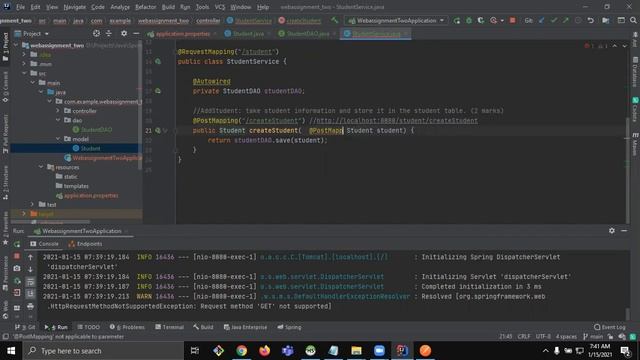Screen dimensions: 640x360
Task: Open Firefox from the taskbar
Action: 264,351
